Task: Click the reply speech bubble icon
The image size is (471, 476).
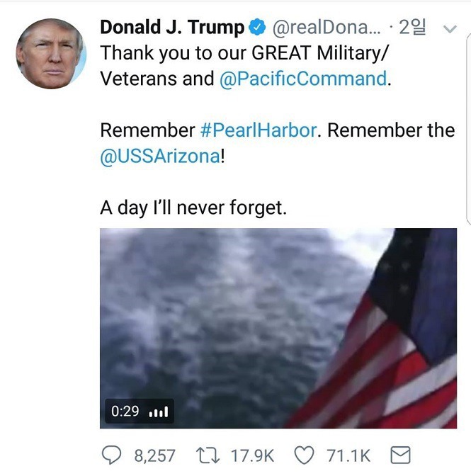Action: point(111,455)
